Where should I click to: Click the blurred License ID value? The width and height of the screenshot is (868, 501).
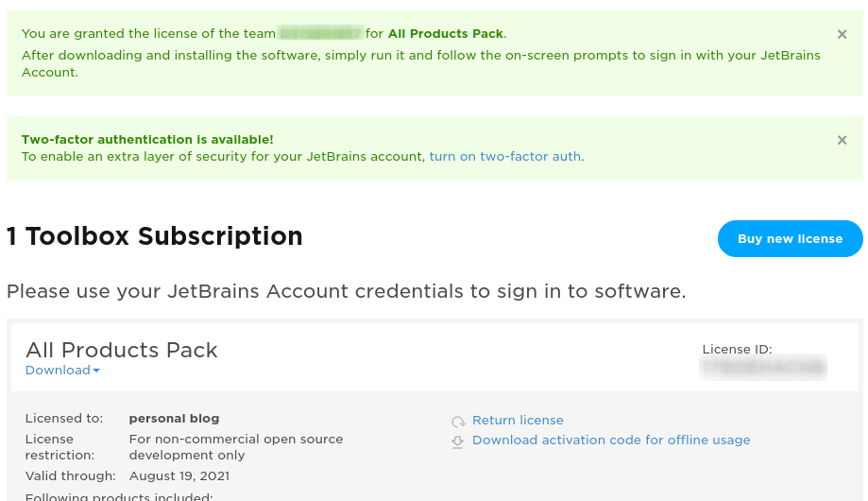click(x=763, y=368)
